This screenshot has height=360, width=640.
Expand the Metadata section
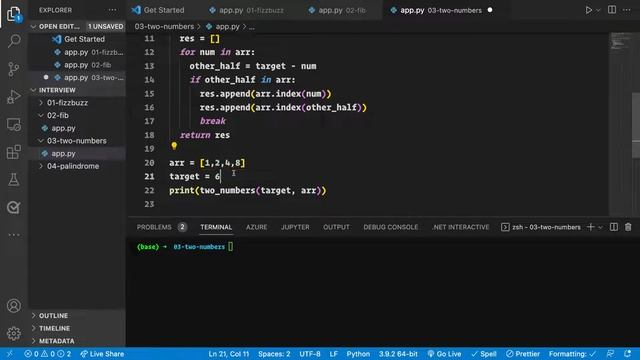point(78,341)
